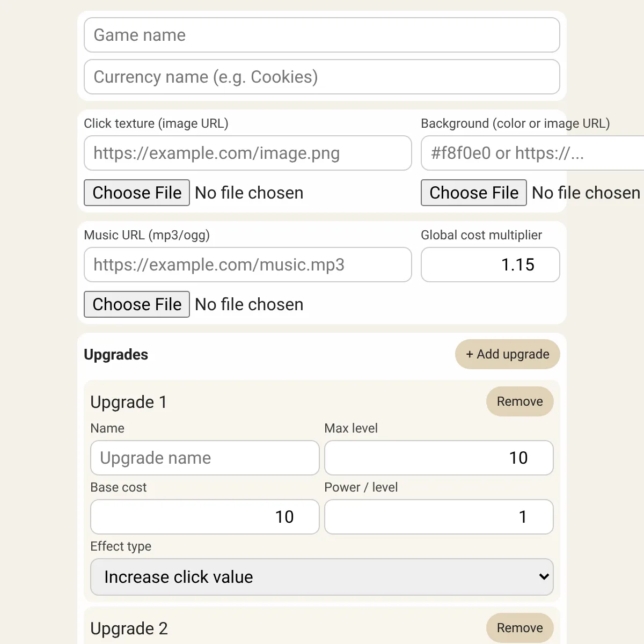This screenshot has width=644, height=644.
Task: Choose File for the click texture
Action: coord(137,193)
